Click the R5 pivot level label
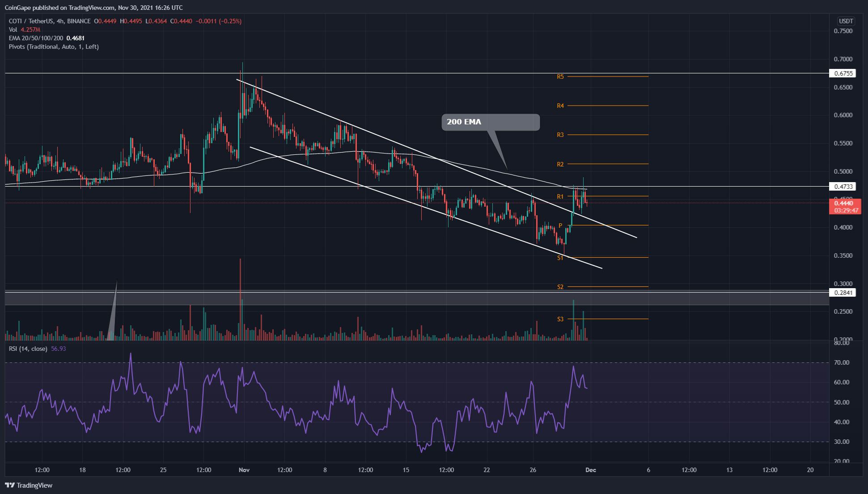The height and width of the screenshot is (494, 868). [x=560, y=77]
